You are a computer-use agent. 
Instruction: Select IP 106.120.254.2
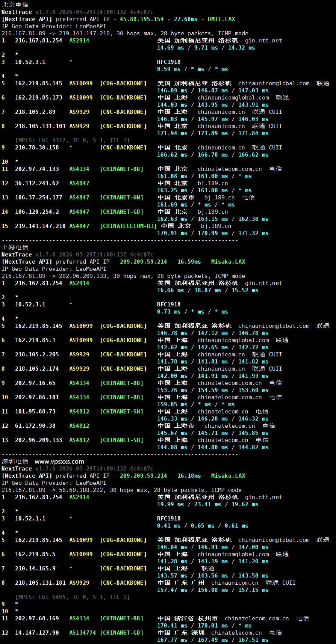click(37, 212)
